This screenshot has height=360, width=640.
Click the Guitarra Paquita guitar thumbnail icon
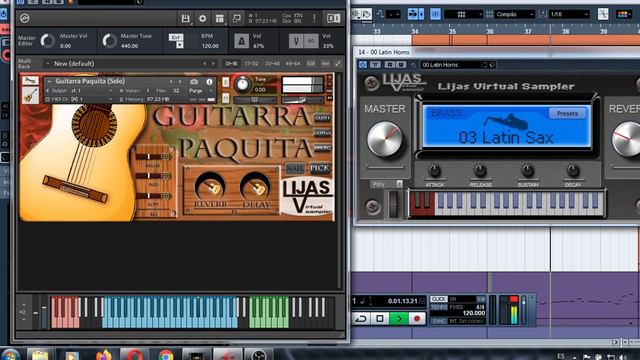click(x=30, y=95)
